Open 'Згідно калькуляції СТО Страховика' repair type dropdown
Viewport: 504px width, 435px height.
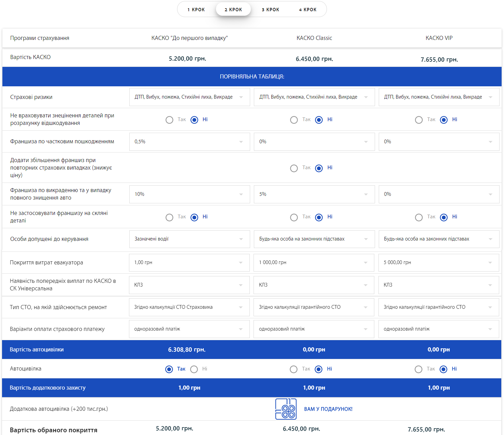click(x=189, y=307)
